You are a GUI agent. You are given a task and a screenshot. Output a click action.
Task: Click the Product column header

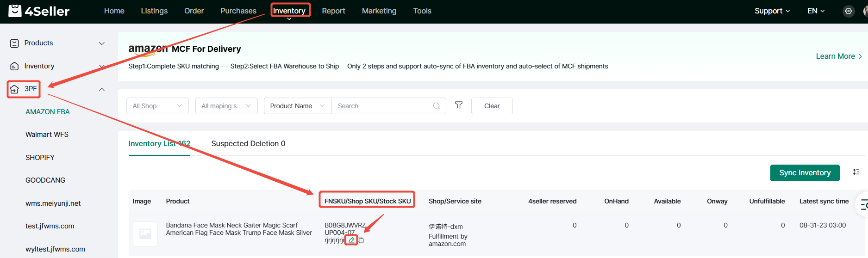coord(178,201)
